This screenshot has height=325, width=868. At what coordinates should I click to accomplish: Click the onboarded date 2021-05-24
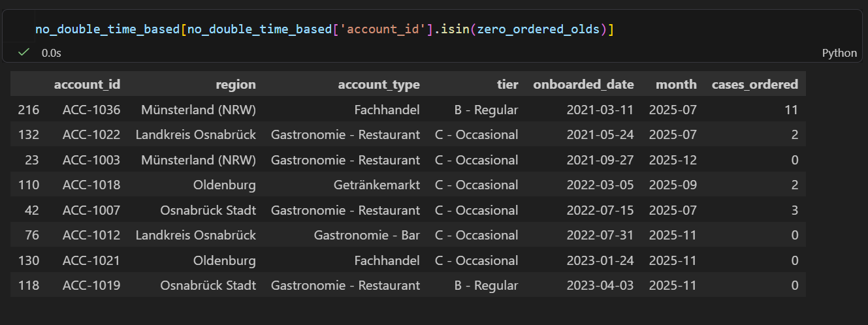tap(600, 135)
